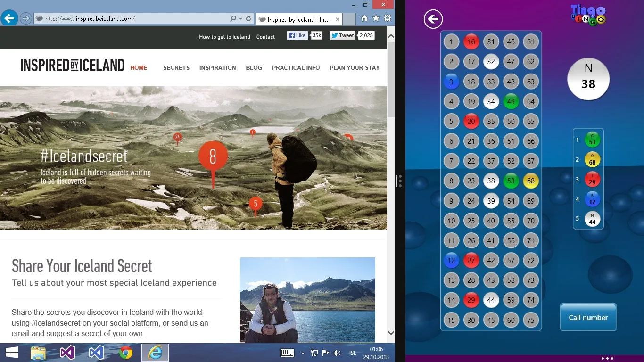
Task: Select gray ball 75 on board
Action: [531, 320]
